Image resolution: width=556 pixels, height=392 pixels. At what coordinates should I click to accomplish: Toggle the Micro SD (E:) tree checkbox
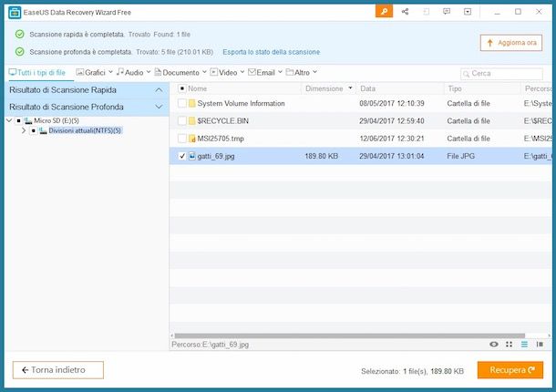tap(19, 121)
